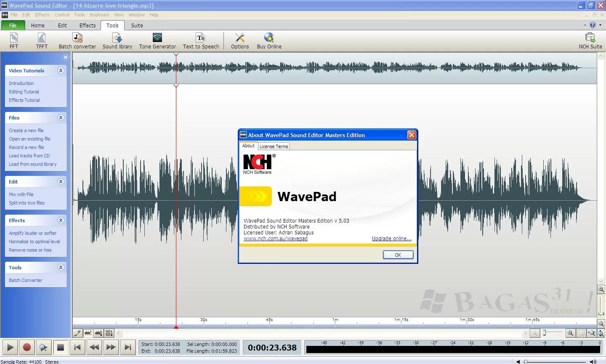Click the Stop button
Screen dimensions: 606x364
click(60, 348)
